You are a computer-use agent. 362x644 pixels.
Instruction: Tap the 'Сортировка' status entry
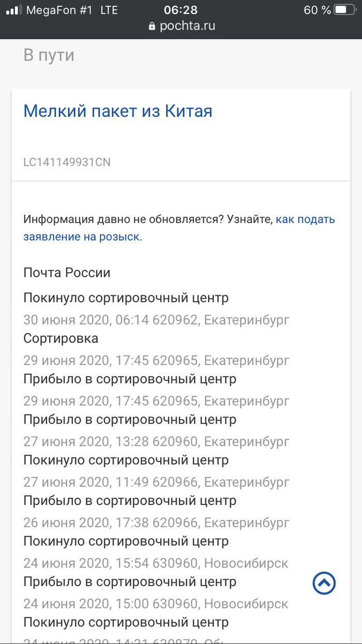(61, 338)
